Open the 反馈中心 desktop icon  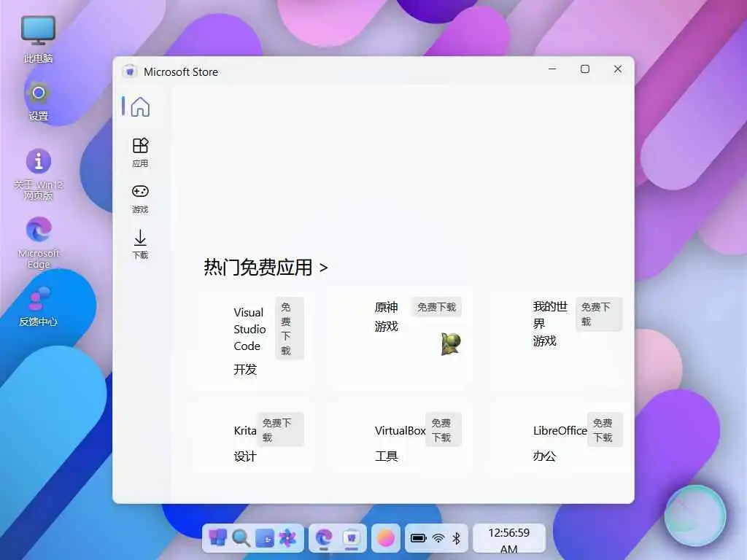click(38, 307)
